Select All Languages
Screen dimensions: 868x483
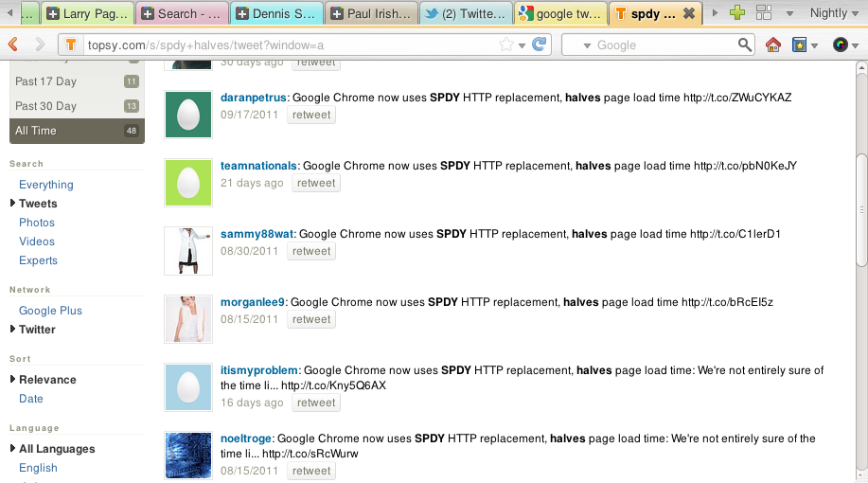click(x=57, y=449)
